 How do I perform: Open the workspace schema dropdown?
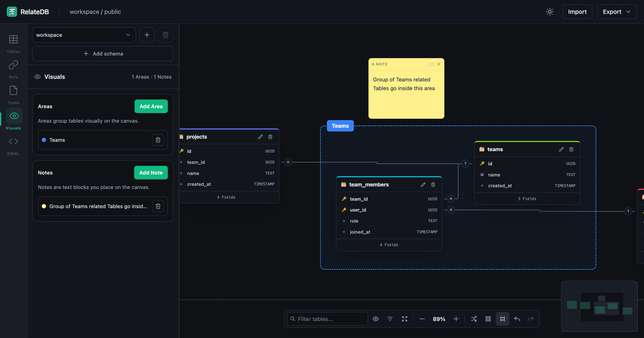tap(84, 35)
